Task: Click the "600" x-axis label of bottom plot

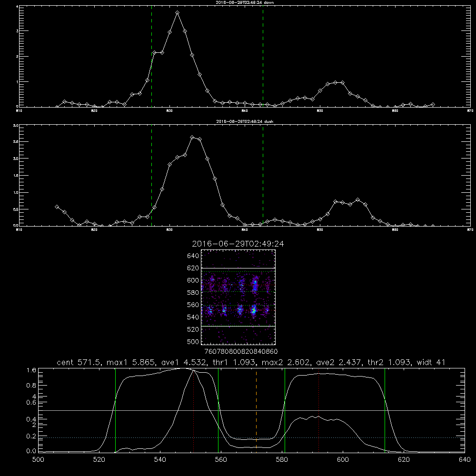Action: 343,460
